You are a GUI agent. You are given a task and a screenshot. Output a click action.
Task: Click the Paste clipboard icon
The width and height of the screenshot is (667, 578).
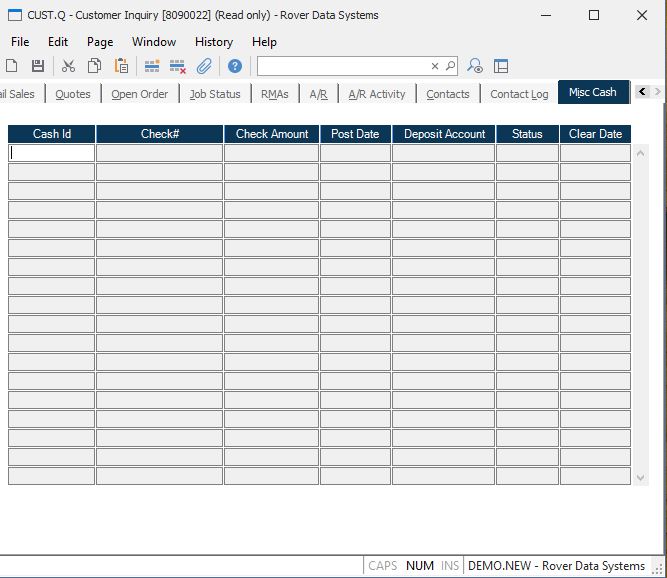click(121, 66)
